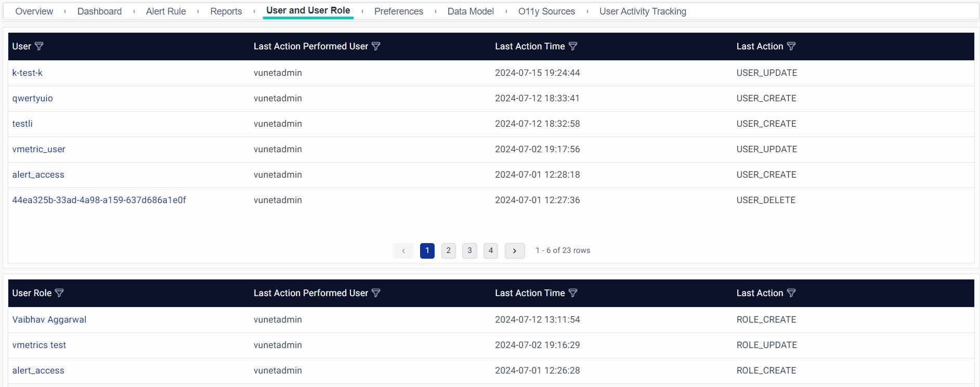This screenshot has height=387, width=980.
Task: Select page 3 in users pagination
Action: pos(469,251)
